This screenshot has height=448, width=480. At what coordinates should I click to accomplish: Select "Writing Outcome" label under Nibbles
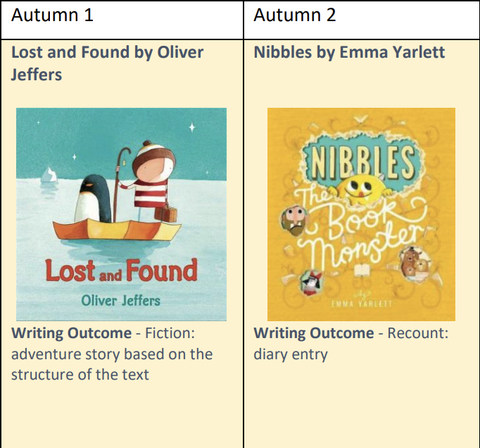[313, 333]
